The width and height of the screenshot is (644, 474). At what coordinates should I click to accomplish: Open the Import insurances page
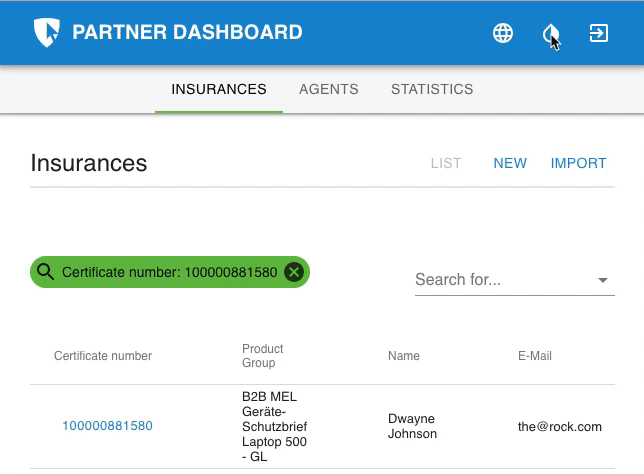578,163
